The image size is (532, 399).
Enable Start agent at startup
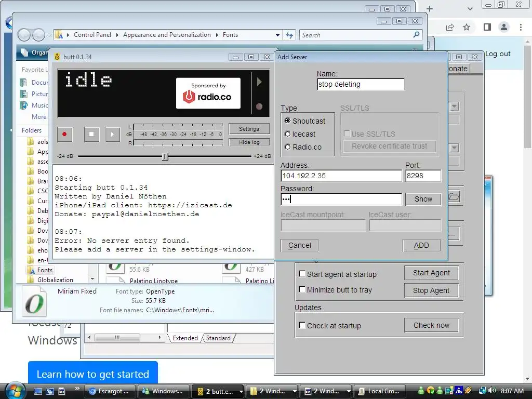coord(302,274)
